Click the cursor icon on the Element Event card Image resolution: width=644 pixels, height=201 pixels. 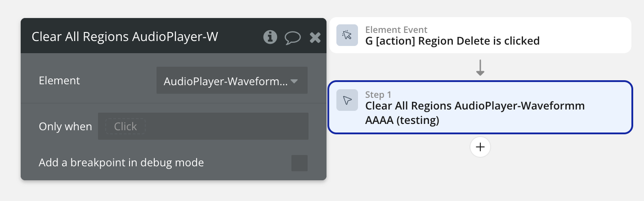pyautogui.click(x=347, y=35)
